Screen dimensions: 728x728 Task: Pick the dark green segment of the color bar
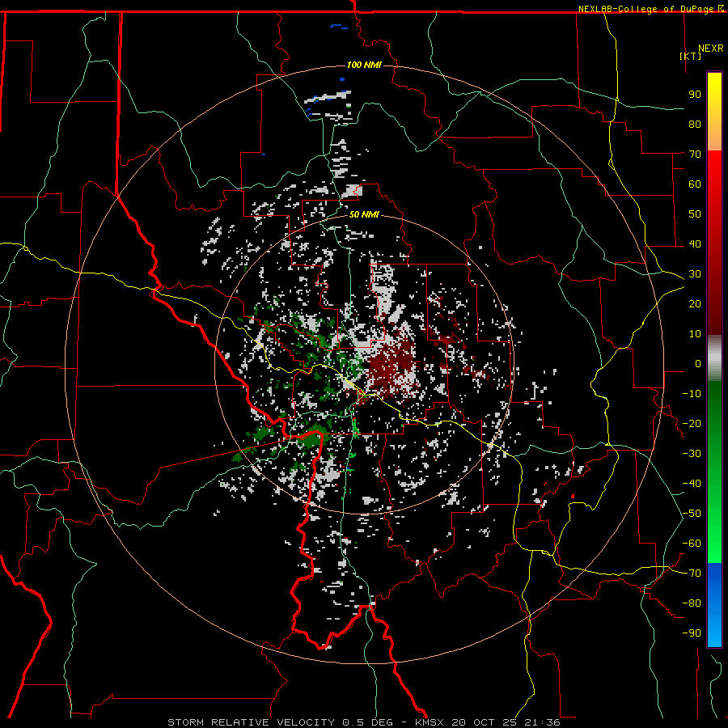(714, 408)
